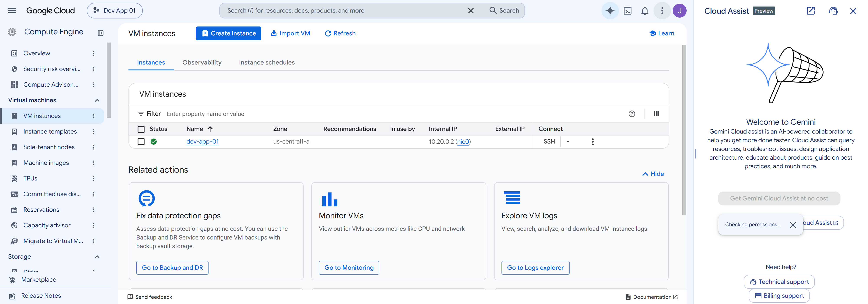Dismiss the Checking permissions toast
868x304 pixels.
(x=792, y=225)
